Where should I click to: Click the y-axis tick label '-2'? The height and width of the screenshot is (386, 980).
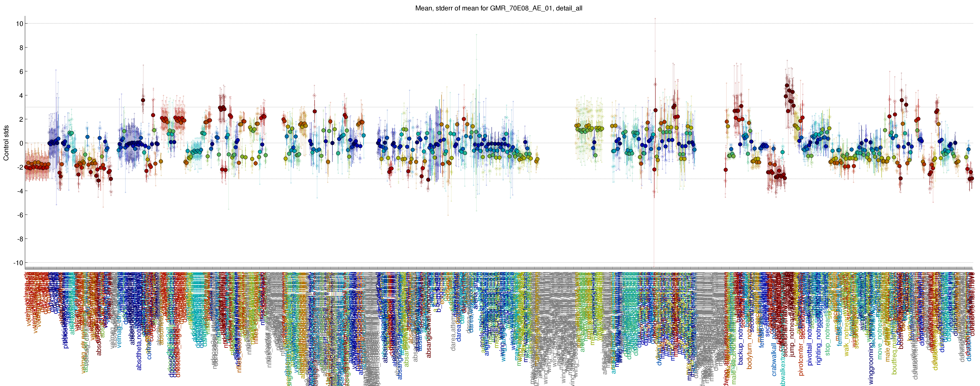pyautogui.click(x=20, y=167)
